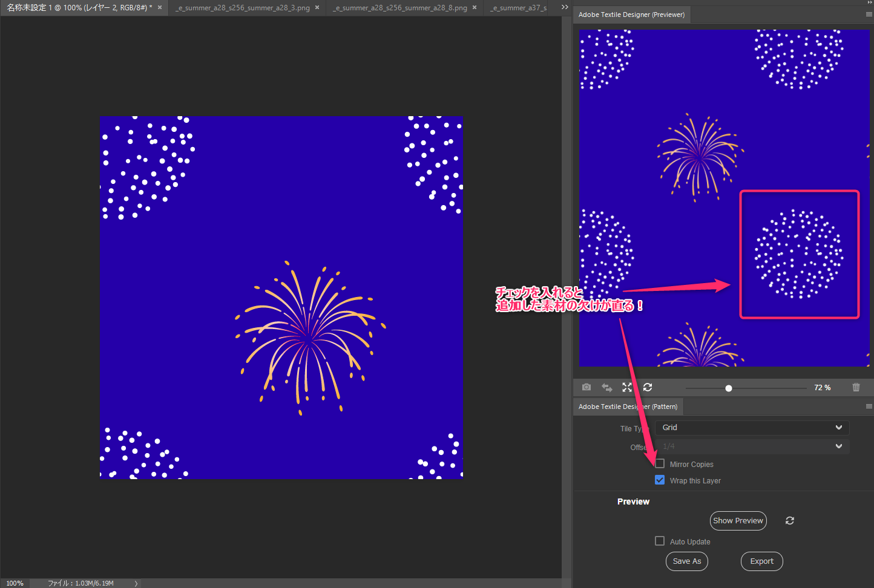
Task: Click the preview zoom slider handle
Action: (729, 388)
